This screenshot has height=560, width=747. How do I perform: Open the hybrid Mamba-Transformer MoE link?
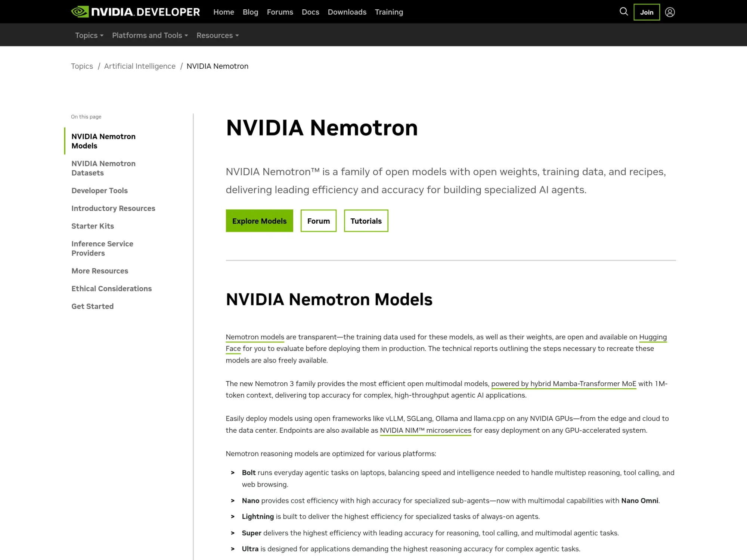[563, 384]
